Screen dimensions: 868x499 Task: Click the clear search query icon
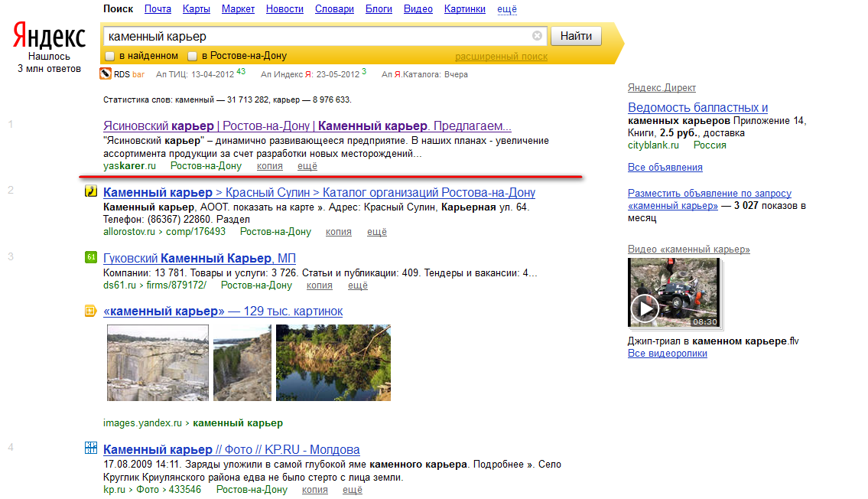(x=537, y=36)
